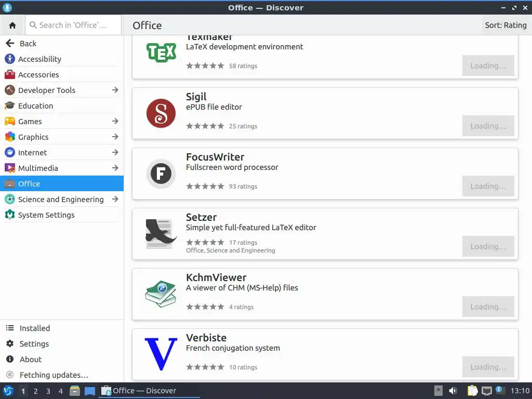
Task: Click the Office — Discover taskbar entry
Action: (149, 391)
